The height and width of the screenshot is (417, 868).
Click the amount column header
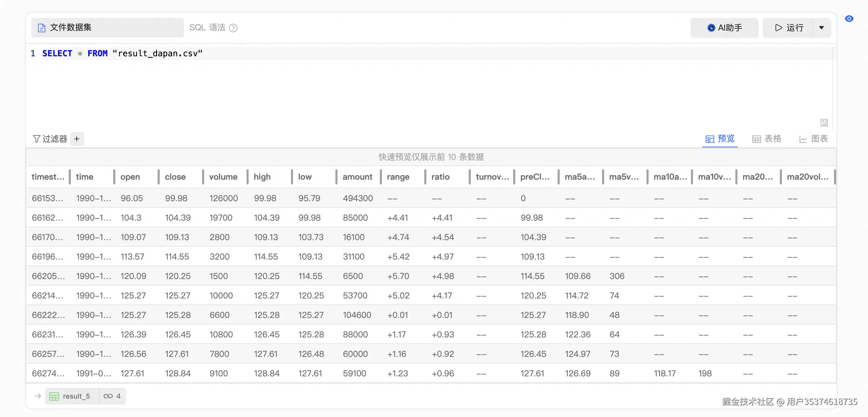coord(357,177)
